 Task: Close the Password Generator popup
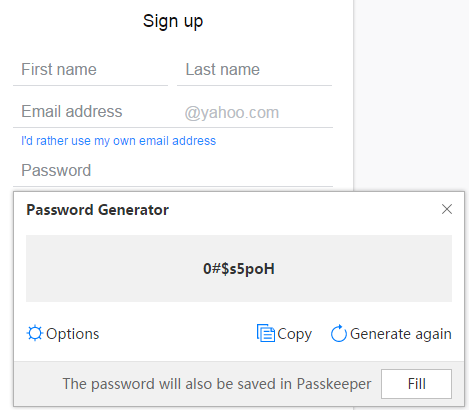tap(447, 209)
